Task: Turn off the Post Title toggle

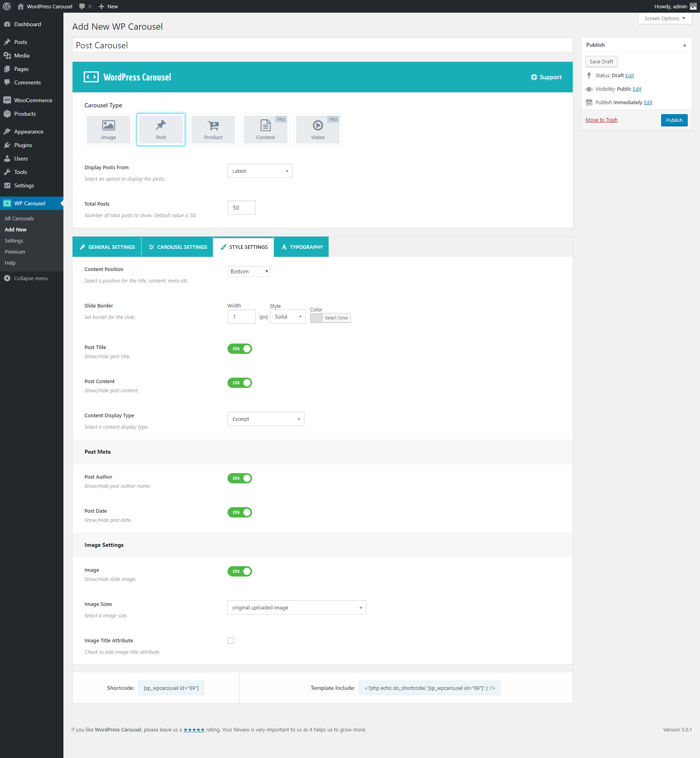Action: tap(239, 349)
